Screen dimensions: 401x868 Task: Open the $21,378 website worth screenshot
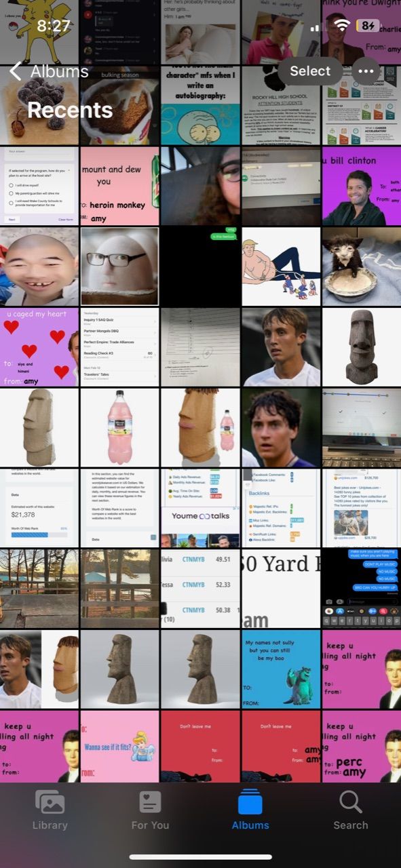point(39,508)
